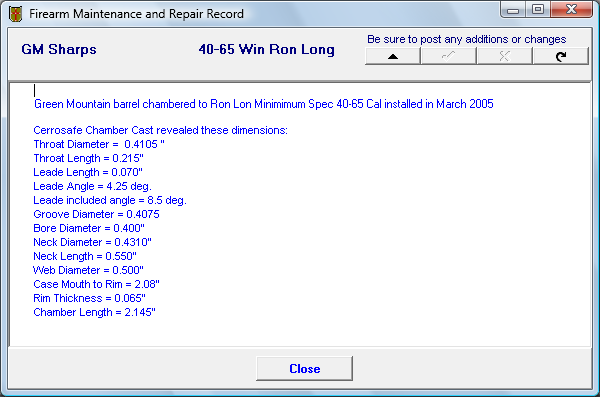Minimize the Firearm Maintenance window
The width and height of the screenshot is (600, 397).
pyautogui.click(x=513, y=10)
